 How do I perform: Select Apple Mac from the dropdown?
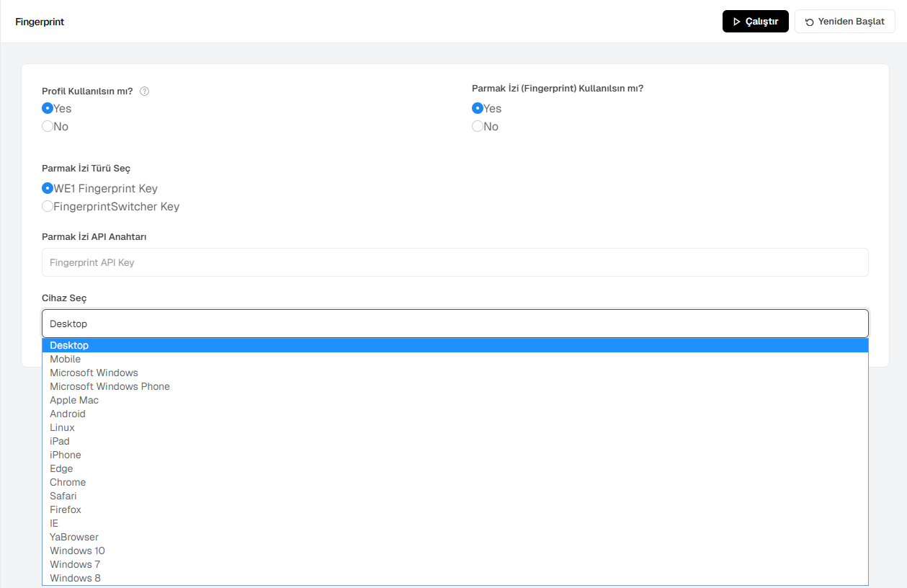[x=455, y=400]
